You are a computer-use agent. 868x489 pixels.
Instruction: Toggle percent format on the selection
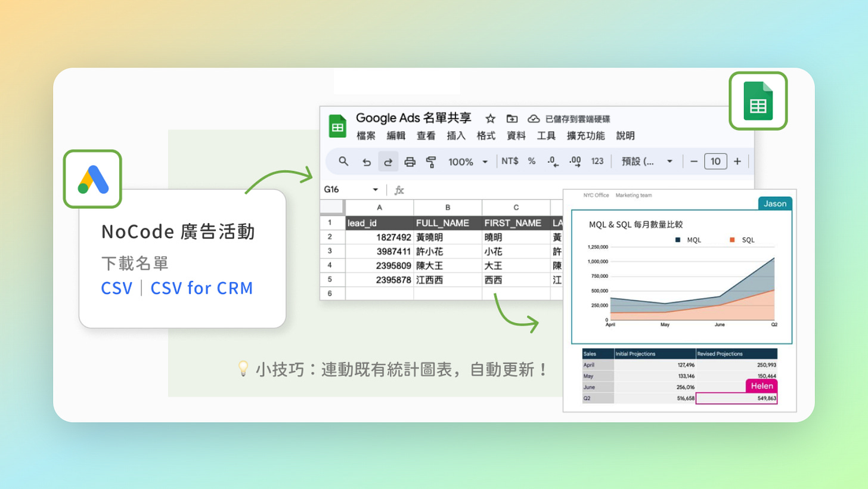(x=531, y=162)
